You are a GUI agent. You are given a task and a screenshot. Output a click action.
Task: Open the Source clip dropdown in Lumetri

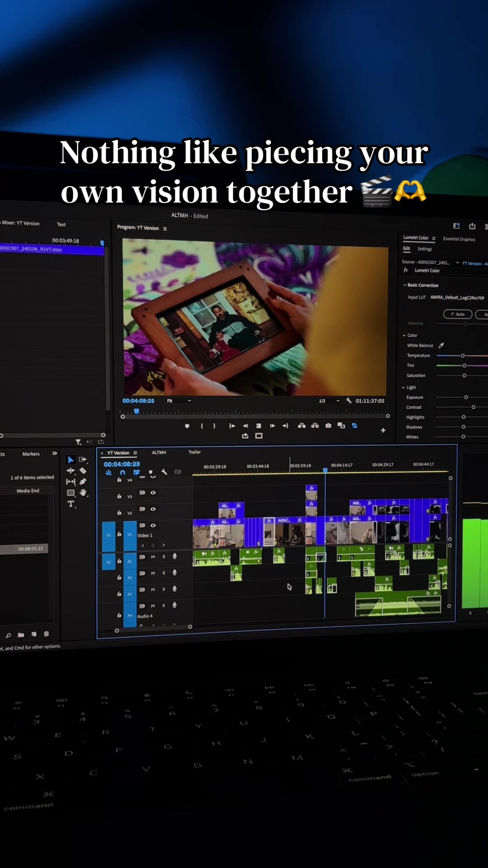[x=457, y=263]
